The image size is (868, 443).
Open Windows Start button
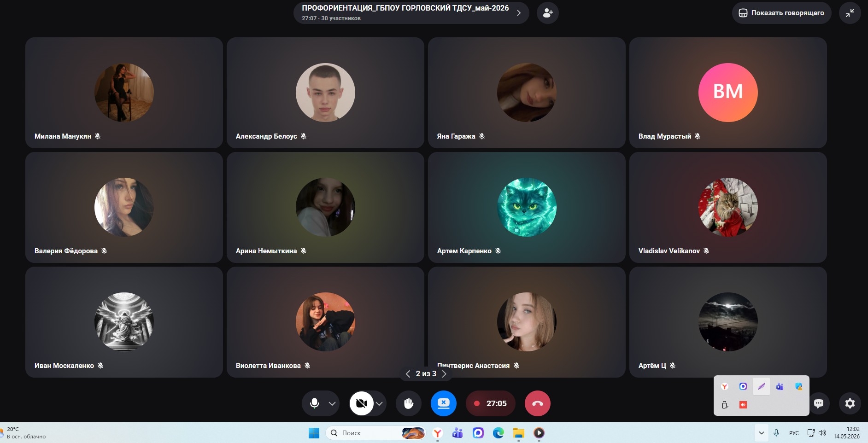coord(314,433)
